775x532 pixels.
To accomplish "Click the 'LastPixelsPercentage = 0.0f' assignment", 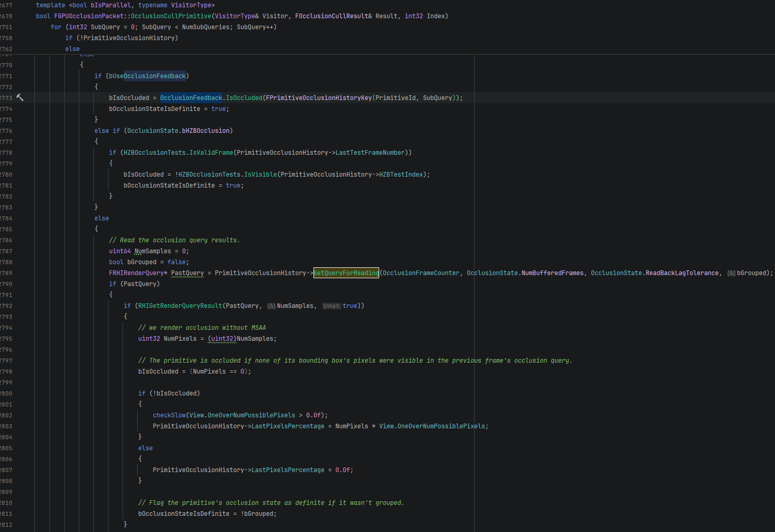I will (x=302, y=470).
